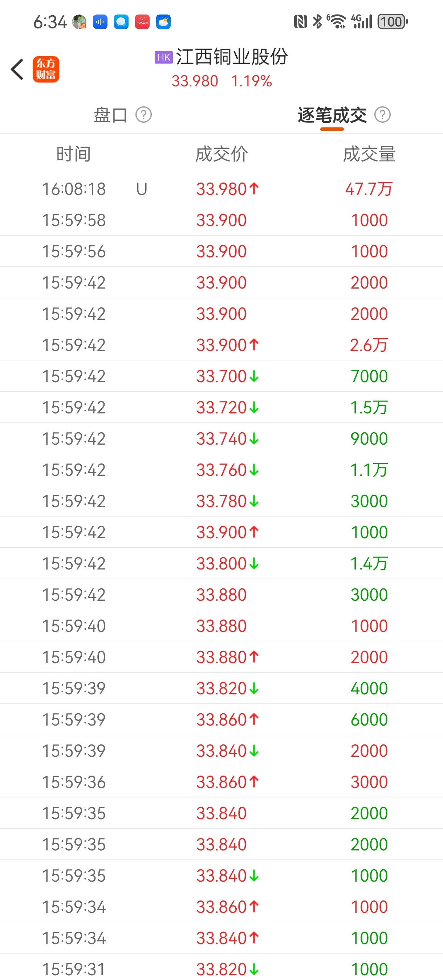Tap the NFC icon in status bar

point(300,22)
